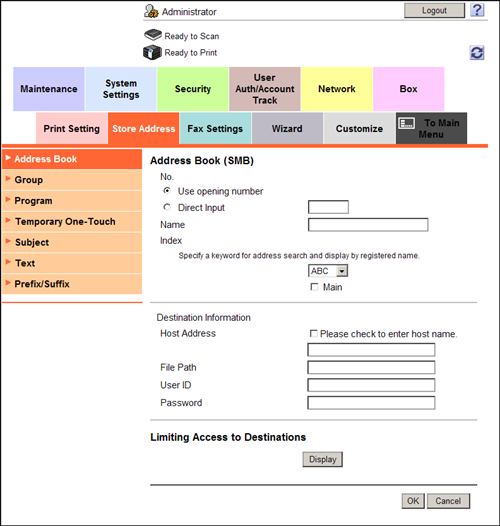The image size is (500, 526).
Task: Click Host Address input field
Action: click(x=371, y=350)
